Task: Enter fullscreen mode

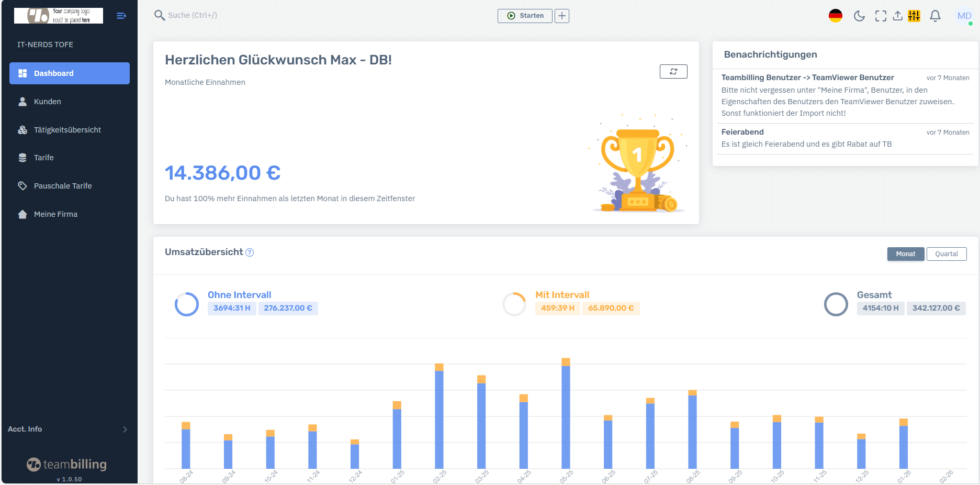Action: click(x=881, y=16)
